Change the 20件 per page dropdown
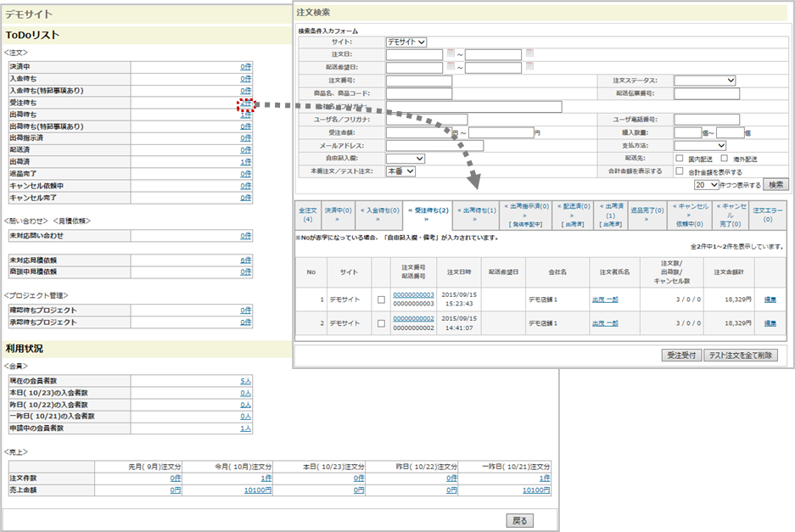 [x=707, y=184]
